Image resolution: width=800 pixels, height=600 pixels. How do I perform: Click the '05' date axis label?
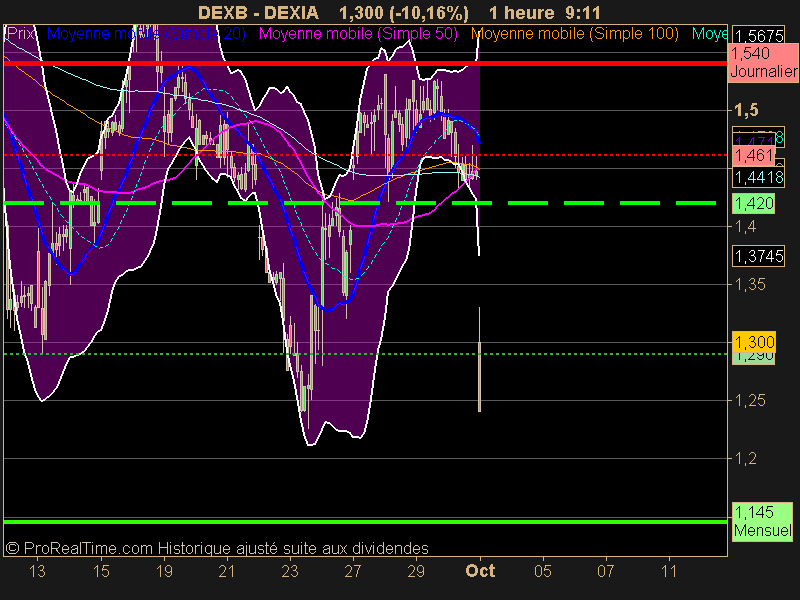[543, 571]
